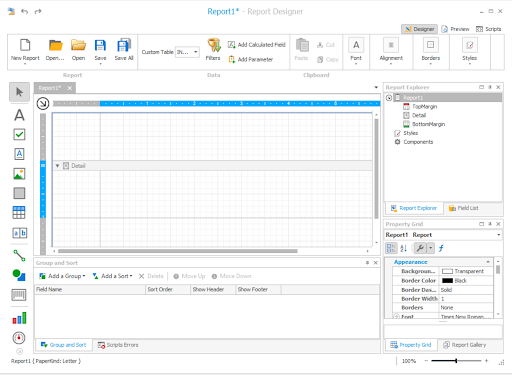Collapse the Detail band
The width and height of the screenshot is (512, 375).
point(57,166)
